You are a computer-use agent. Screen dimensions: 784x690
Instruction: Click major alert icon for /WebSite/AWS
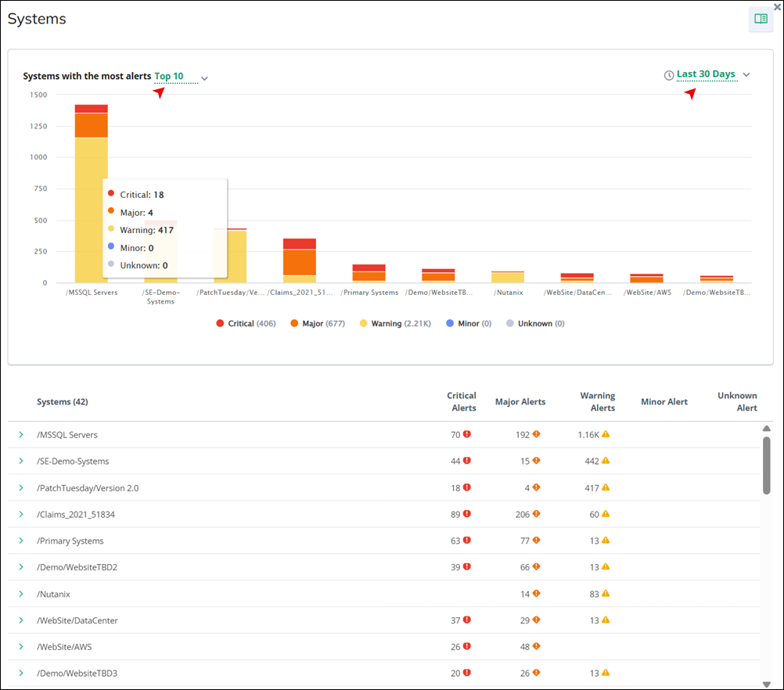click(536, 648)
